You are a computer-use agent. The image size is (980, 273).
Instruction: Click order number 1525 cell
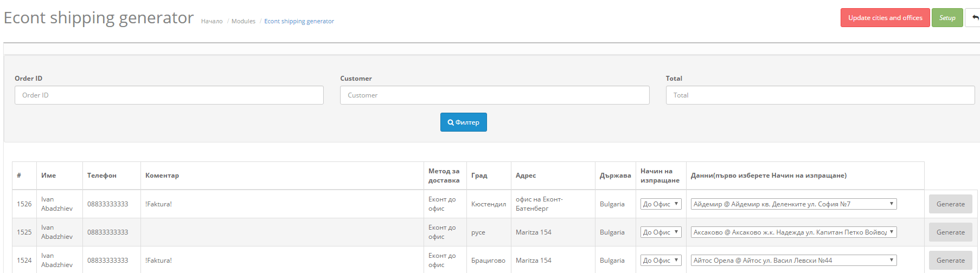click(x=24, y=232)
